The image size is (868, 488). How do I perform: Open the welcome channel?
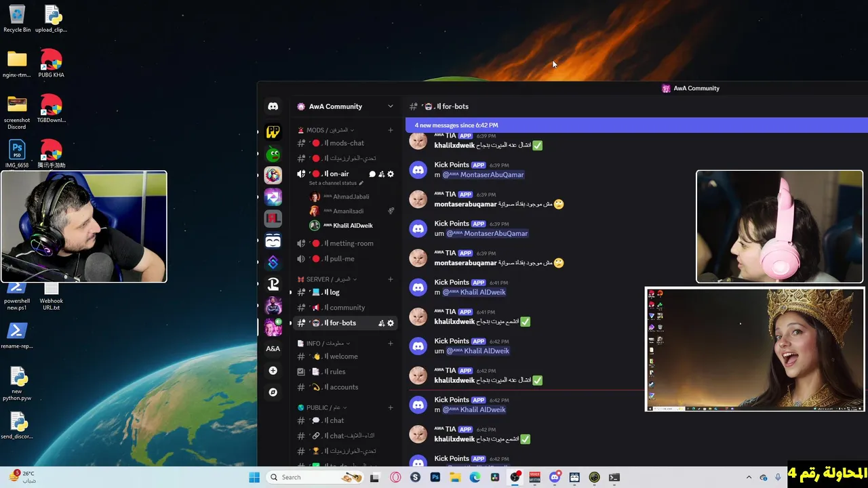coord(346,357)
